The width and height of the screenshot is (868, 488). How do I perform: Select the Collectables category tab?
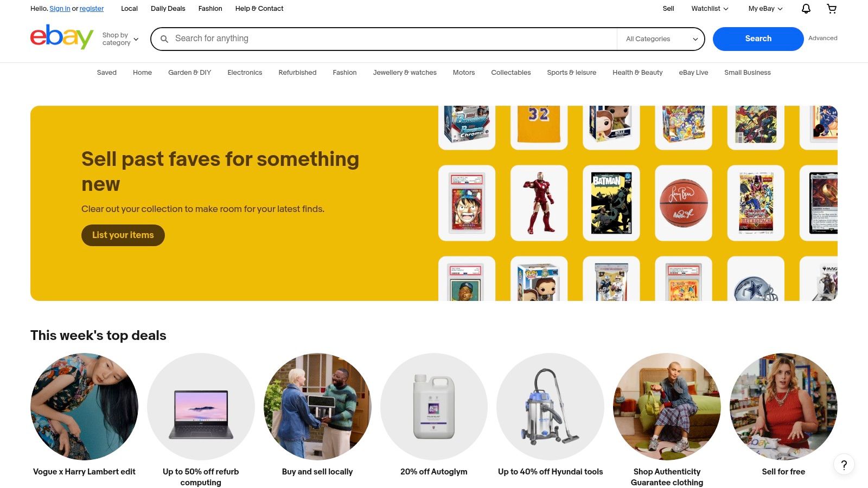(510, 73)
